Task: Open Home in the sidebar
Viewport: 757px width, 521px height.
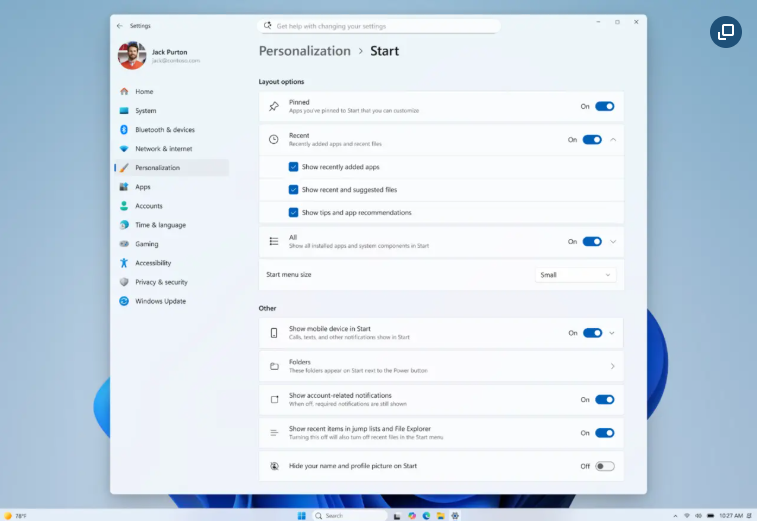Action: 171,91
